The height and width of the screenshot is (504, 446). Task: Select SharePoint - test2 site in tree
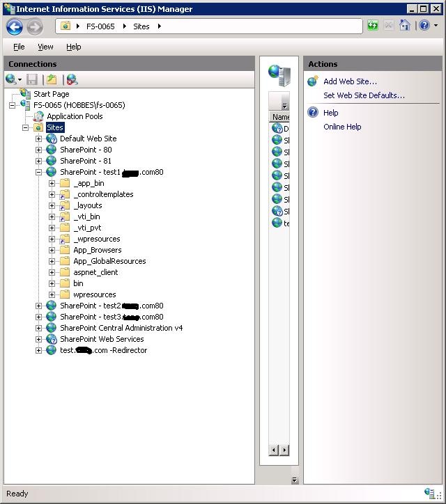[111, 306]
